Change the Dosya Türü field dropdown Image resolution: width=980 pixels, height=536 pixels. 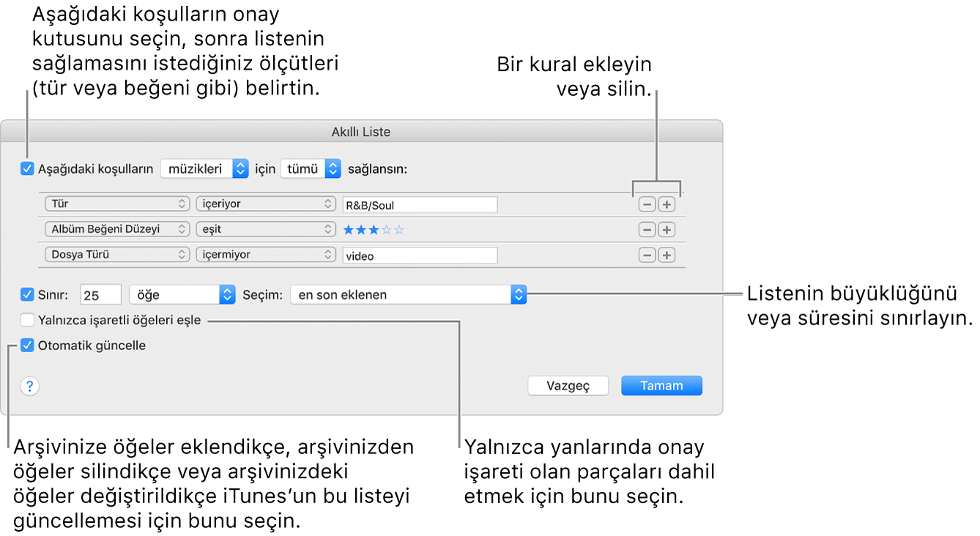(117, 256)
